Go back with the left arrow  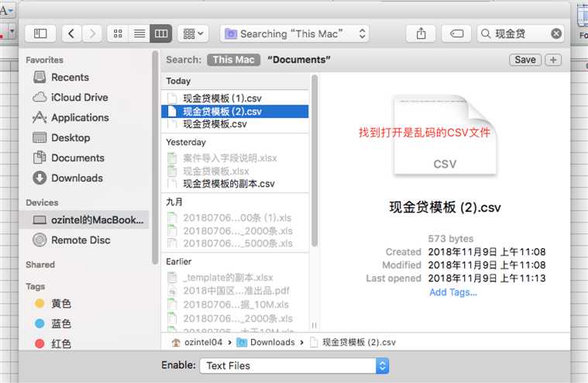(71, 34)
